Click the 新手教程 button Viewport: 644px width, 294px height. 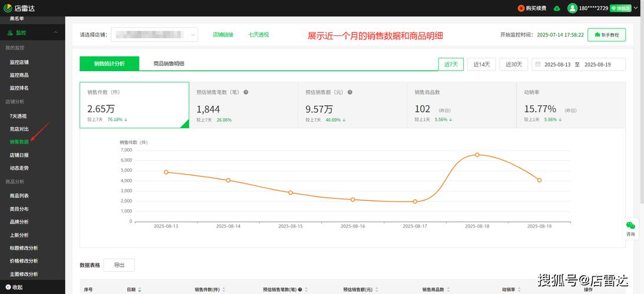tap(606, 35)
